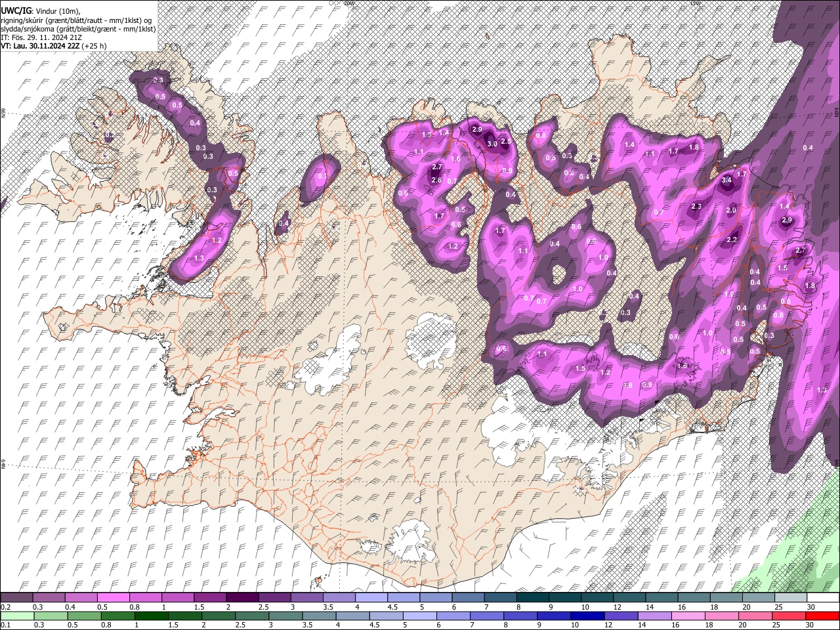Screen dimensions: 840x630
Task: Click the '1.3' value in the western band
Action: (x=199, y=259)
